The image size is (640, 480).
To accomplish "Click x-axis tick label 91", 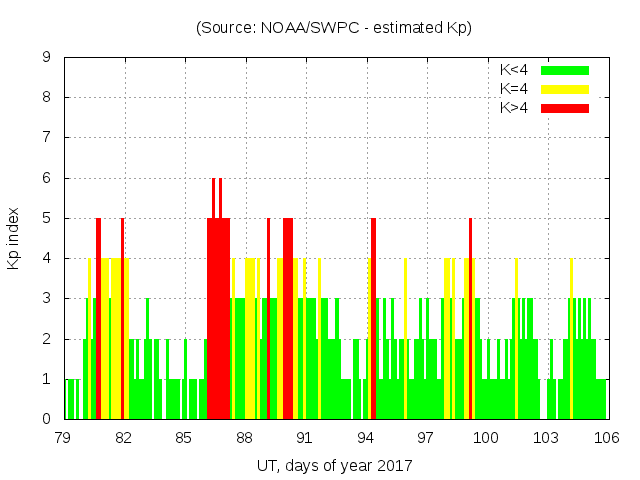I will [x=305, y=438].
